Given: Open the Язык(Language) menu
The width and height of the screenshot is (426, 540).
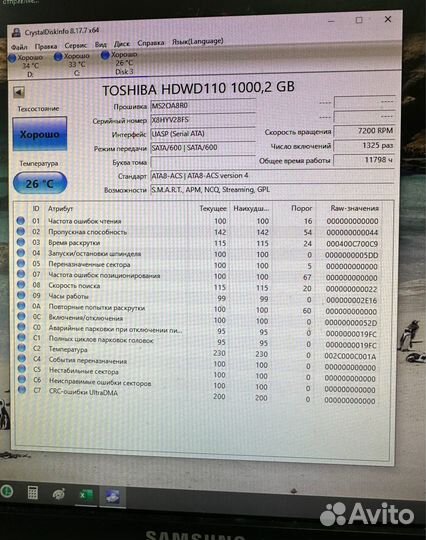Looking at the screenshot, I should tap(198, 41).
